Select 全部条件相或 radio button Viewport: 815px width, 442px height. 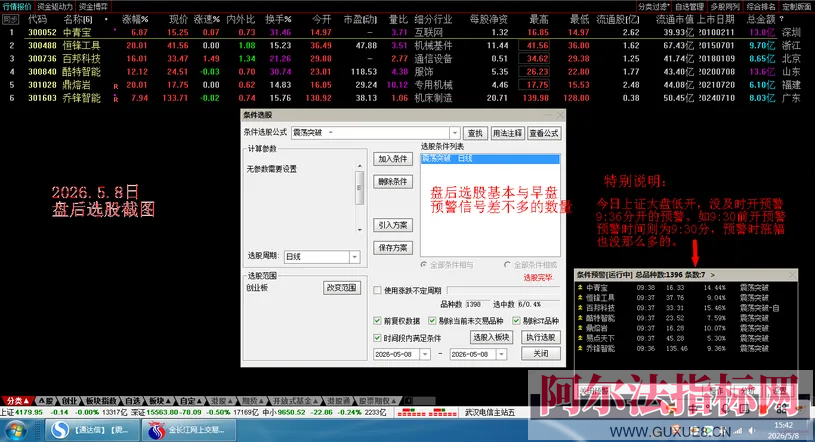[507, 265]
